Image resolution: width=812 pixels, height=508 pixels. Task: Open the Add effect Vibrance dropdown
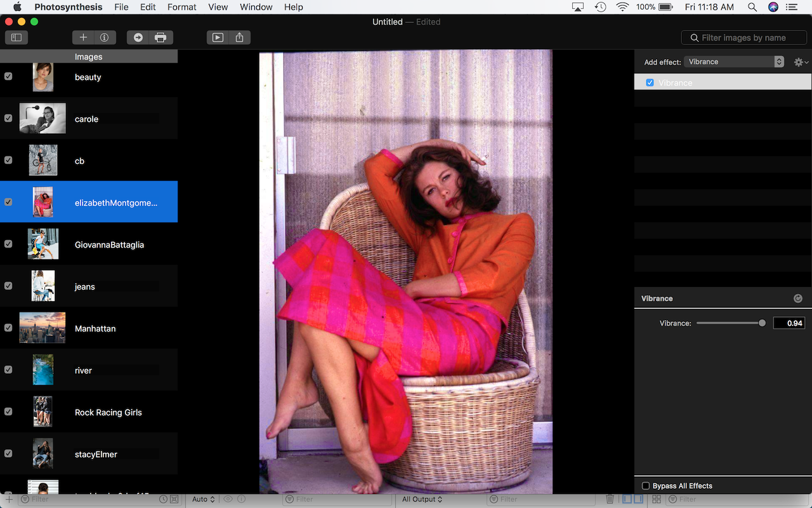[x=734, y=62]
